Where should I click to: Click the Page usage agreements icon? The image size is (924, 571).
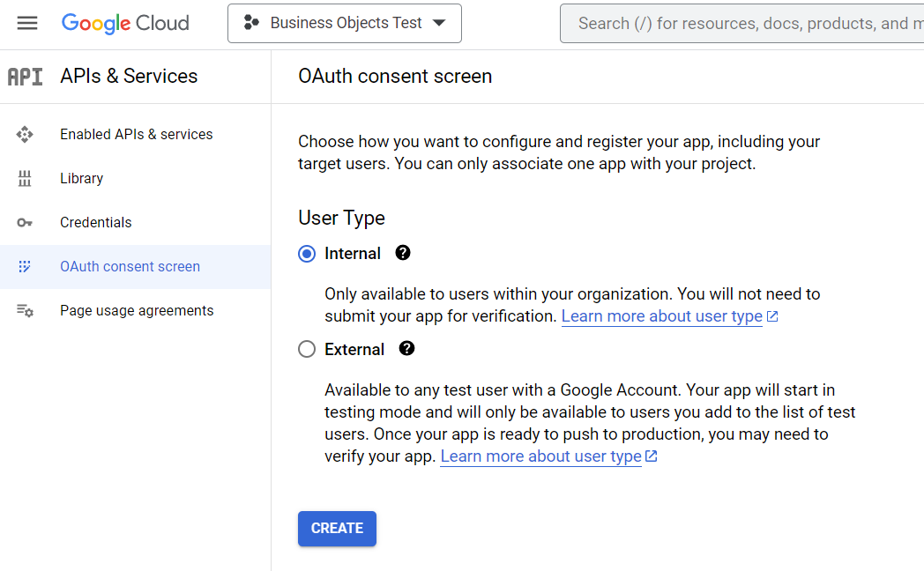25,311
